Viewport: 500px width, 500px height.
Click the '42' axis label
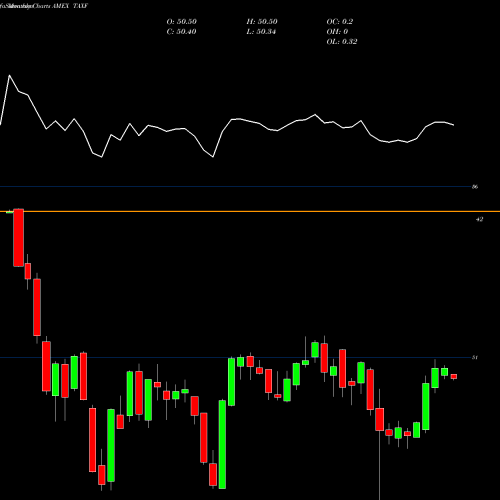click(x=479, y=220)
